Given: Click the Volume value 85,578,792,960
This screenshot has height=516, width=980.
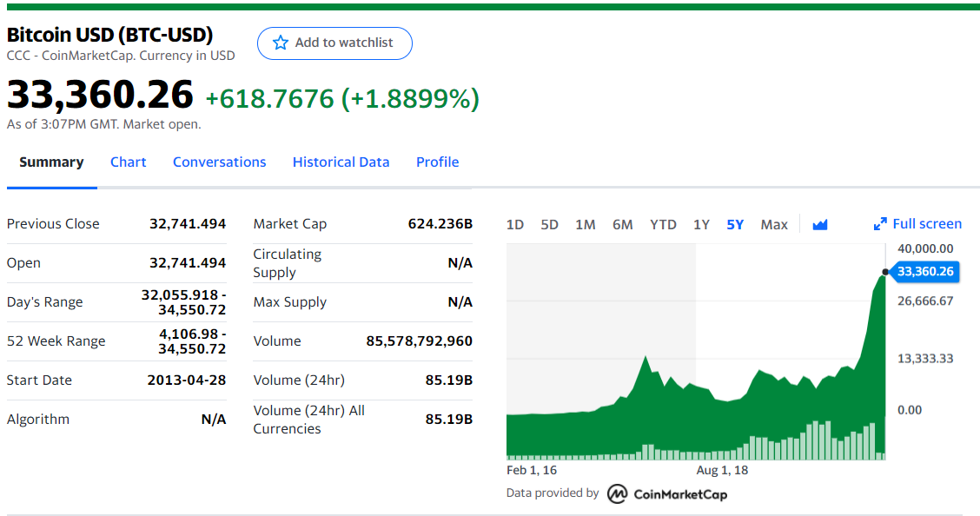Looking at the screenshot, I should point(420,341).
